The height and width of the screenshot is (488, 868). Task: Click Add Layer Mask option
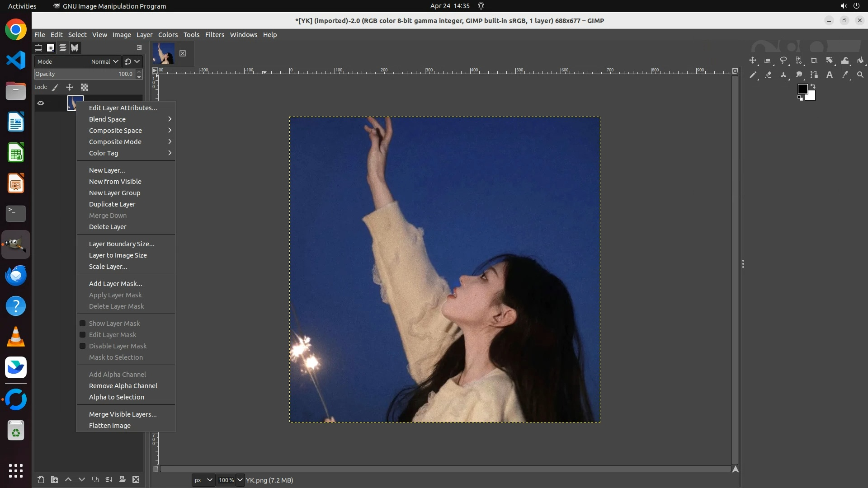(x=115, y=284)
